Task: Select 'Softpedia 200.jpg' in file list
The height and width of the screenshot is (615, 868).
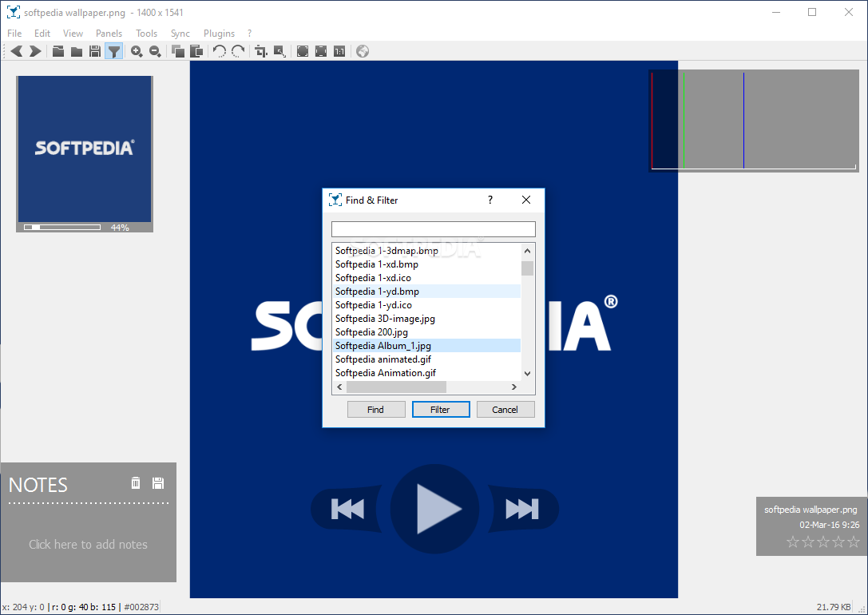Action: 426,332
